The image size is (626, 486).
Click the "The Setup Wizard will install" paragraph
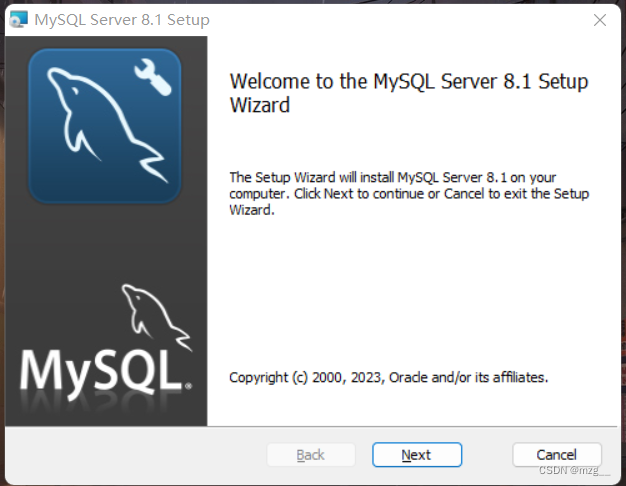(409, 194)
